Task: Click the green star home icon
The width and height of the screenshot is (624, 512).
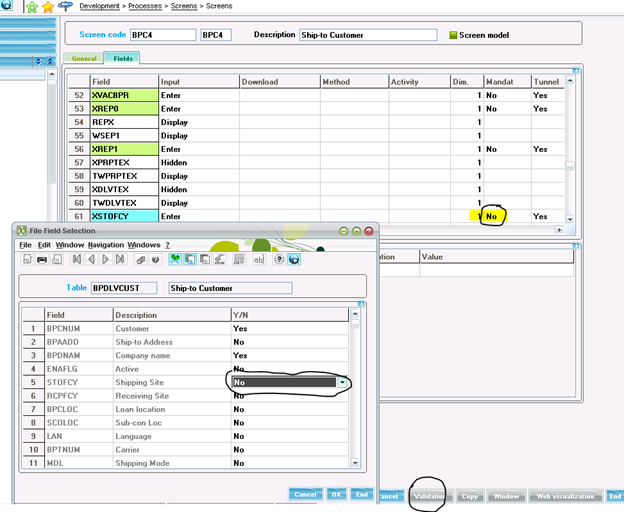Action: [x=30, y=6]
